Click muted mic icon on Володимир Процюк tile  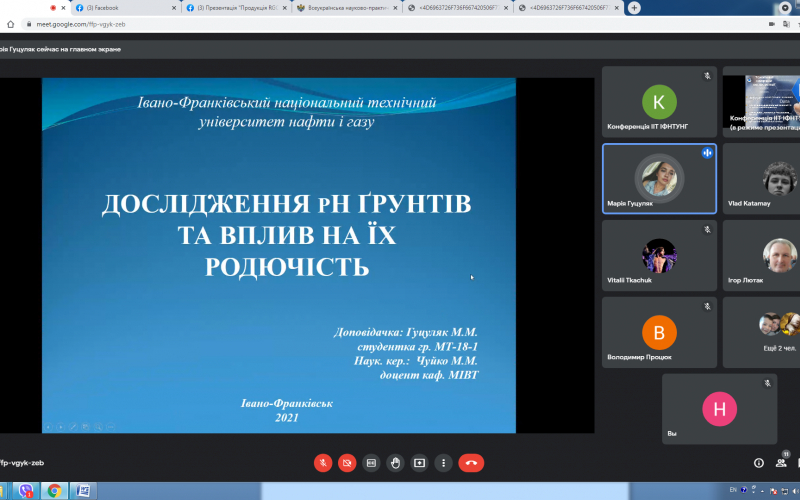(707, 307)
